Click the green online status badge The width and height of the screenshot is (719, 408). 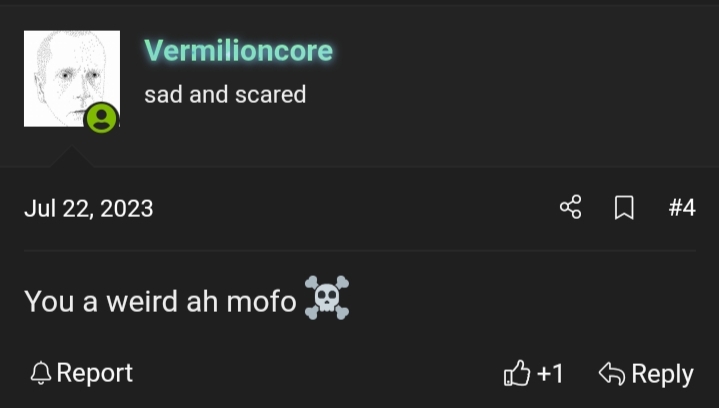[x=101, y=118]
